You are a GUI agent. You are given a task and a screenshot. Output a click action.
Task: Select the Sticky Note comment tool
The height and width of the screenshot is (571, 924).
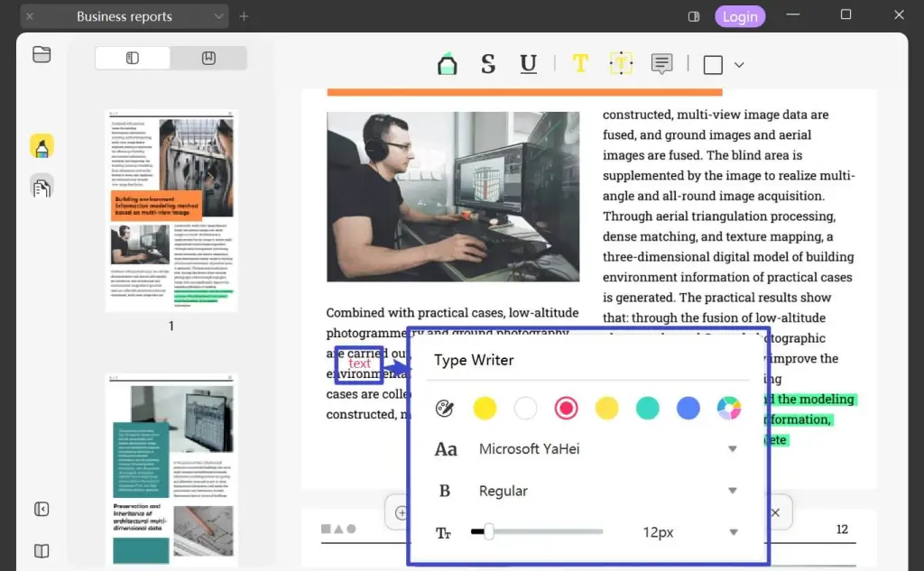661,64
